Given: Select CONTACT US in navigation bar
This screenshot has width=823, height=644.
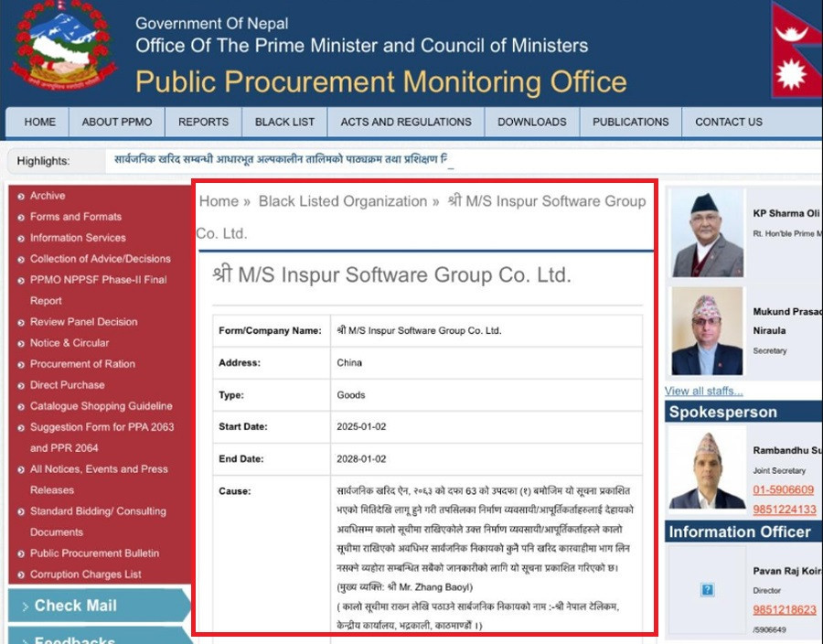Looking at the screenshot, I should pyautogui.click(x=729, y=122).
